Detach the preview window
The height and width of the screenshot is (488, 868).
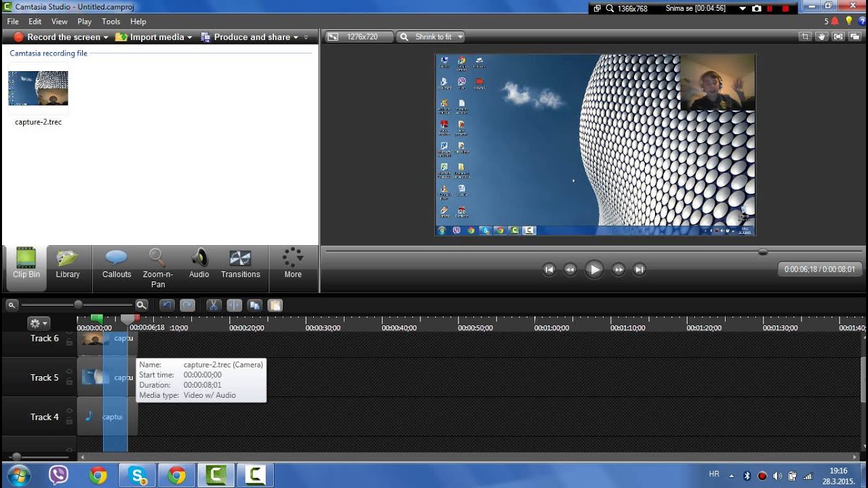(x=856, y=37)
